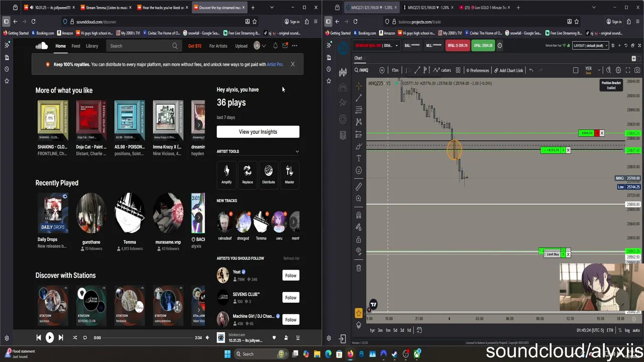Click Add Chart Link
The width and height of the screenshot is (644, 362).
[x=509, y=70]
